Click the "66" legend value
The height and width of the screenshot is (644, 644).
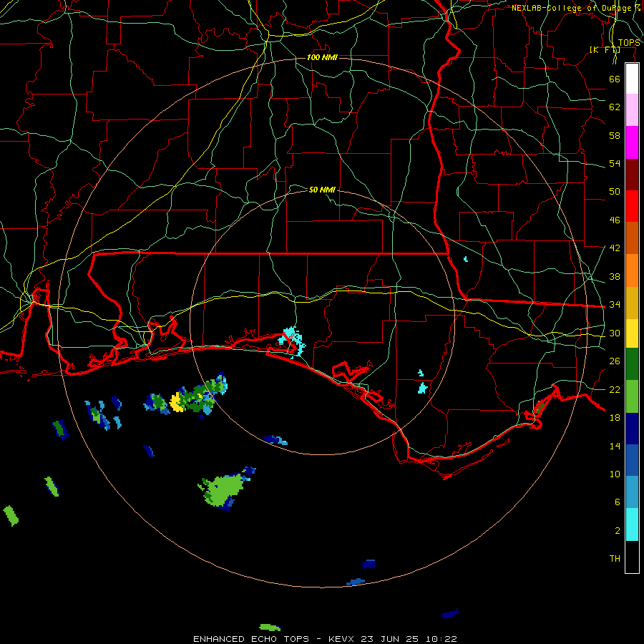tap(615, 79)
